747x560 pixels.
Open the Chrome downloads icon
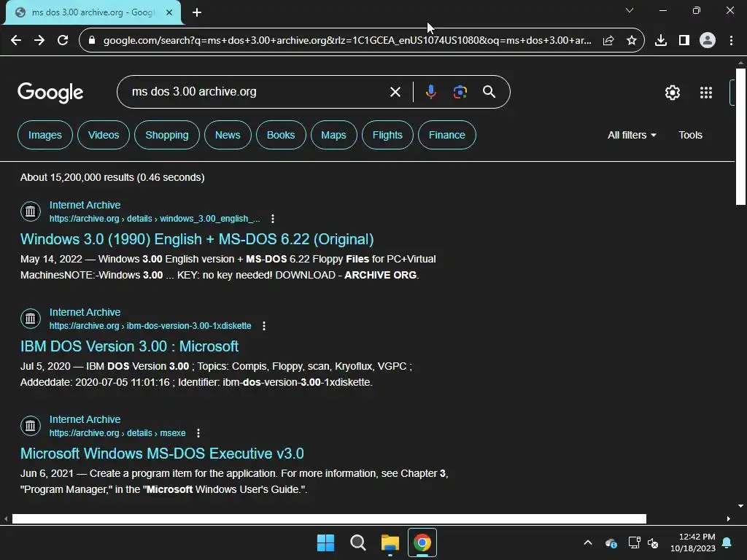pyautogui.click(x=661, y=41)
